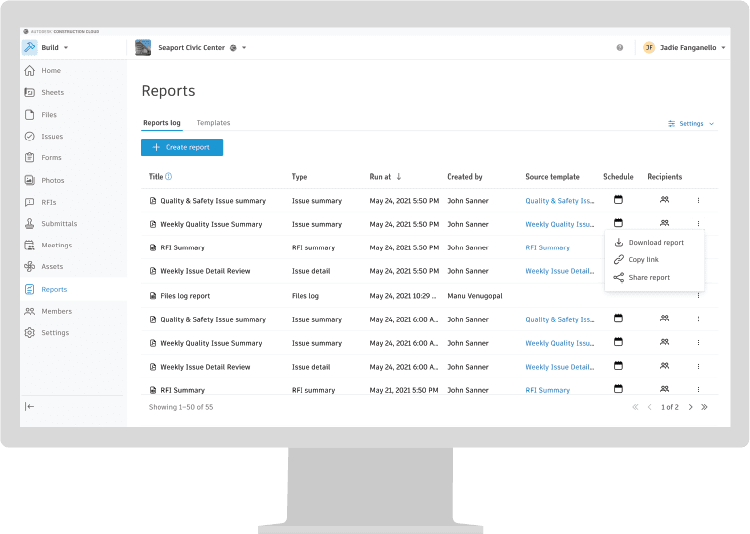Open schedule icon for 6:00 AM Quality & Safety row

(618, 318)
